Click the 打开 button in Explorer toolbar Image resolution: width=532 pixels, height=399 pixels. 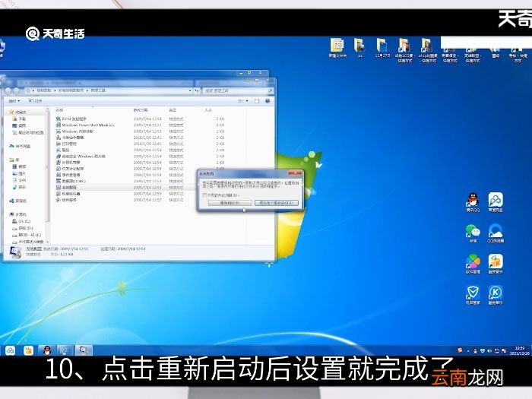point(35,101)
